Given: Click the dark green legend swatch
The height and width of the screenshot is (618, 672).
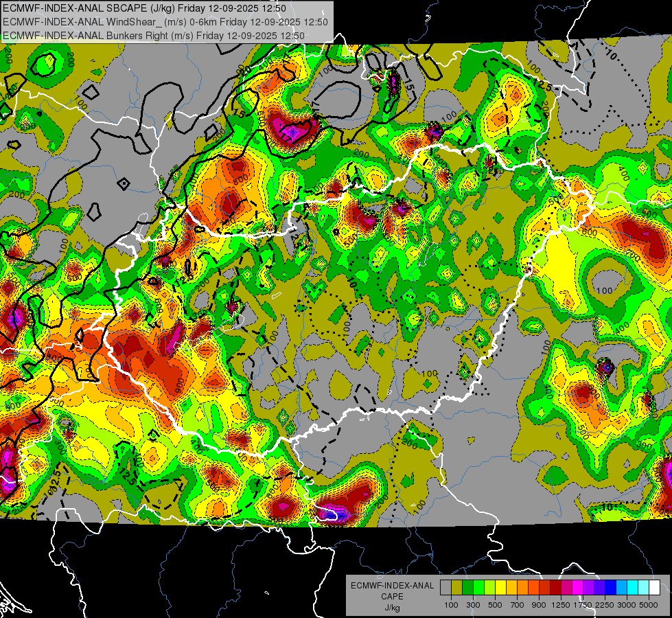Looking at the screenshot, I should [x=467, y=587].
